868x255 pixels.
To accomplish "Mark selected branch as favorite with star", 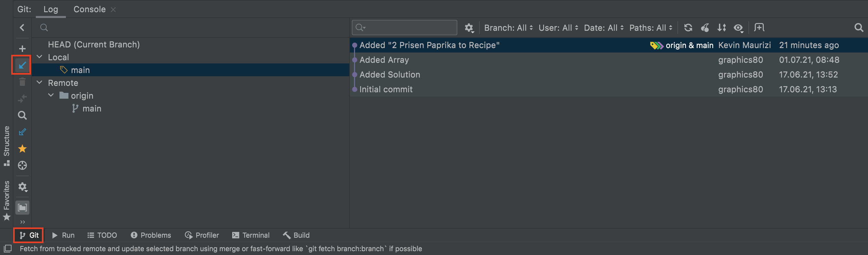I will click(22, 149).
